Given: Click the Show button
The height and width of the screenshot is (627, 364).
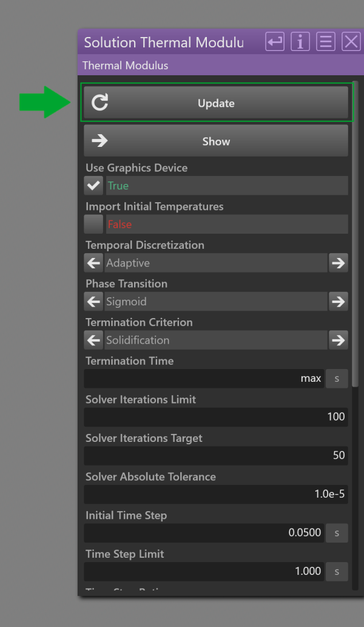Looking at the screenshot, I should click(216, 141).
